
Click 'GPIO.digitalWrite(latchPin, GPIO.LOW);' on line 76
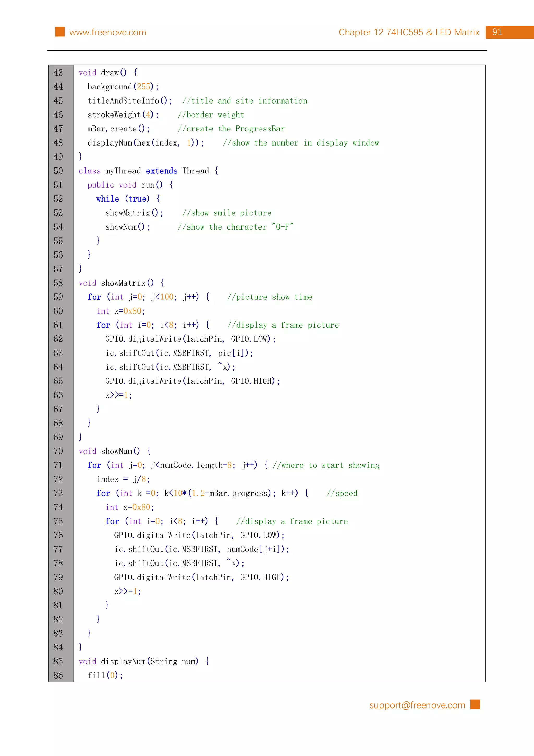pyautogui.click(x=199, y=535)
